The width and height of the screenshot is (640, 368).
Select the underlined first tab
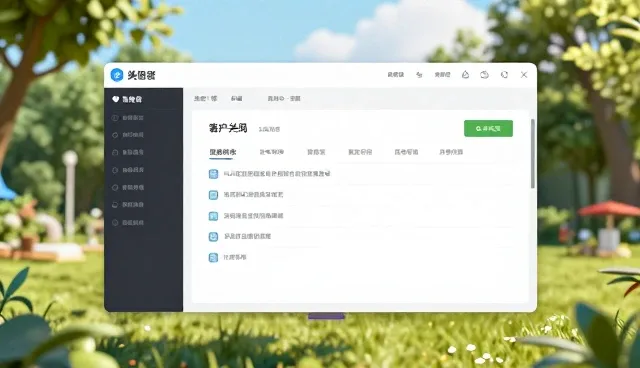coord(223,152)
